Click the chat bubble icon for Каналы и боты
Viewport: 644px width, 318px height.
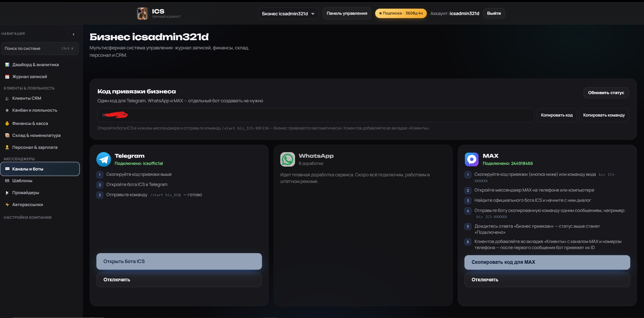pos(7,169)
